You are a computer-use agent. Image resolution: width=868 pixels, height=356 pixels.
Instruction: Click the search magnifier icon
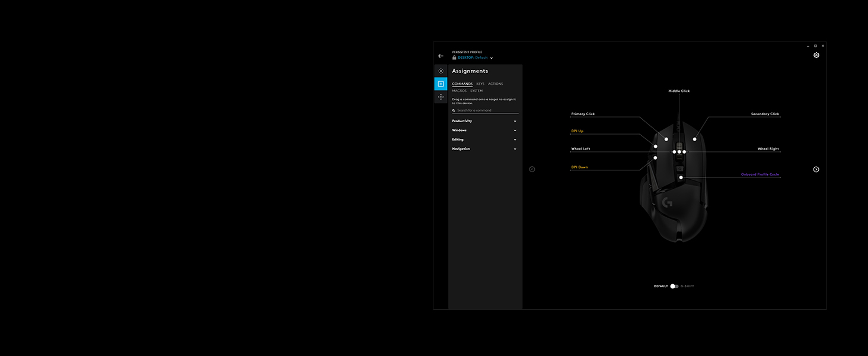coord(454,110)
